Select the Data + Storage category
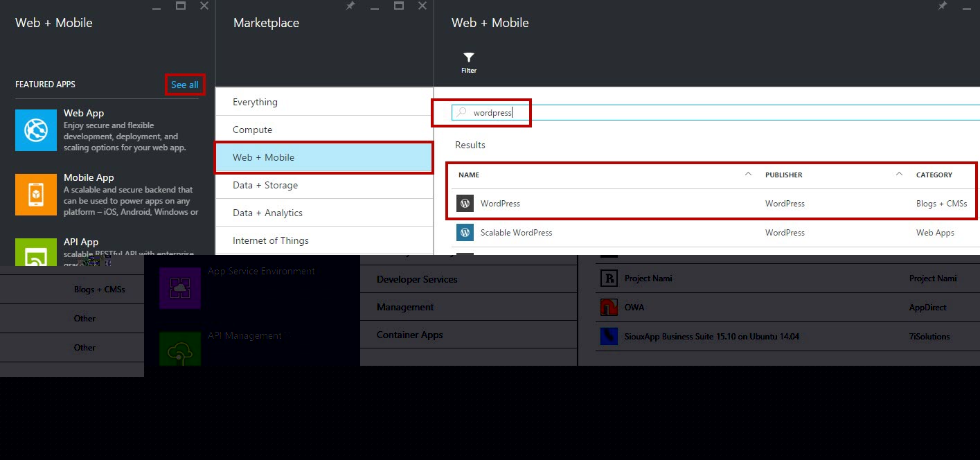This screenshot has height=460, width=980. pos(324,185)
